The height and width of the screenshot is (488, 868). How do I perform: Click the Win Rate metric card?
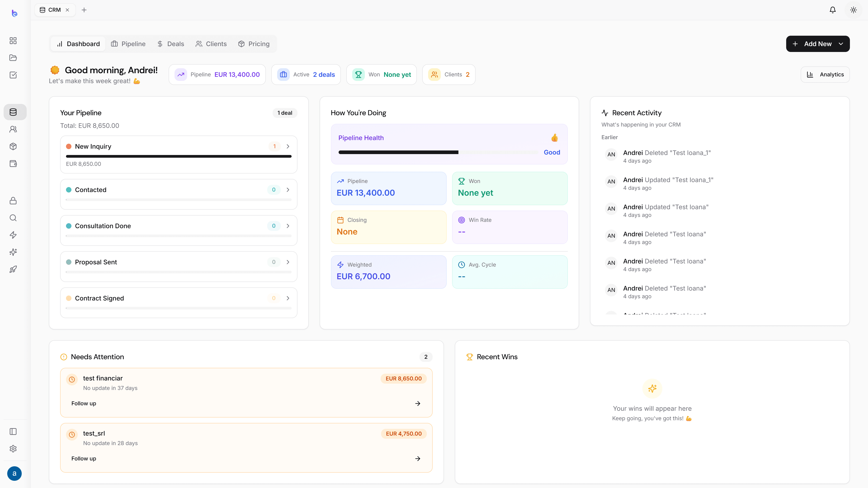tap(509, 227)
